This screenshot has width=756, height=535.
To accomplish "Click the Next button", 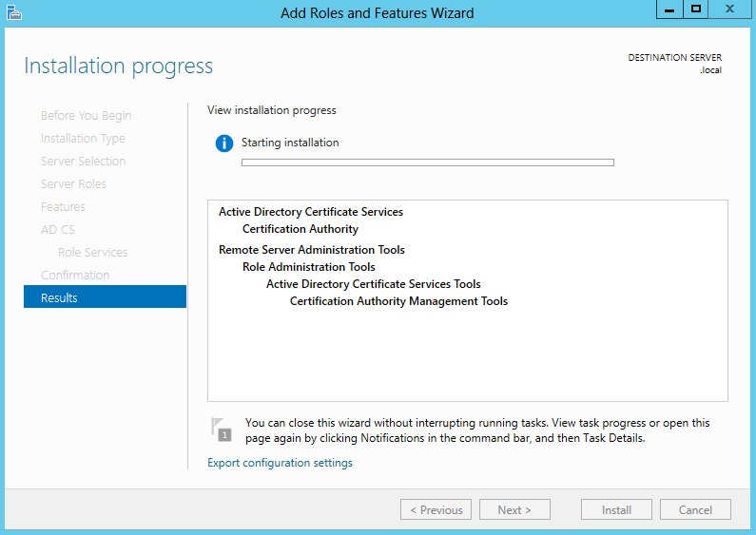I will [x=514, y=509].
